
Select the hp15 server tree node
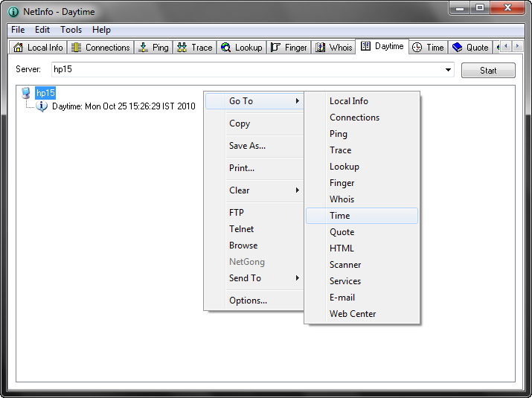45,93
